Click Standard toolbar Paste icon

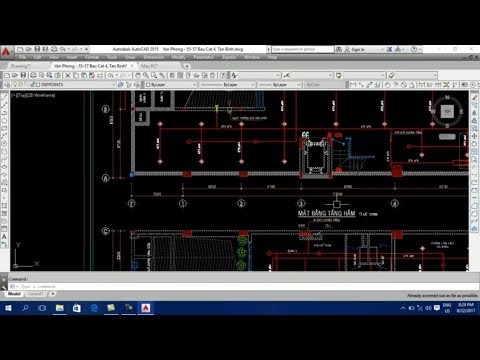pos(84,75)
